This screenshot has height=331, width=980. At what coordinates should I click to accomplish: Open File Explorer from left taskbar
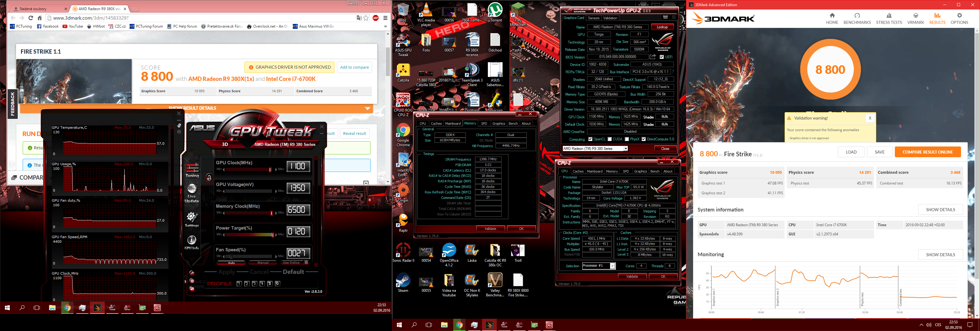click(52, 307)
